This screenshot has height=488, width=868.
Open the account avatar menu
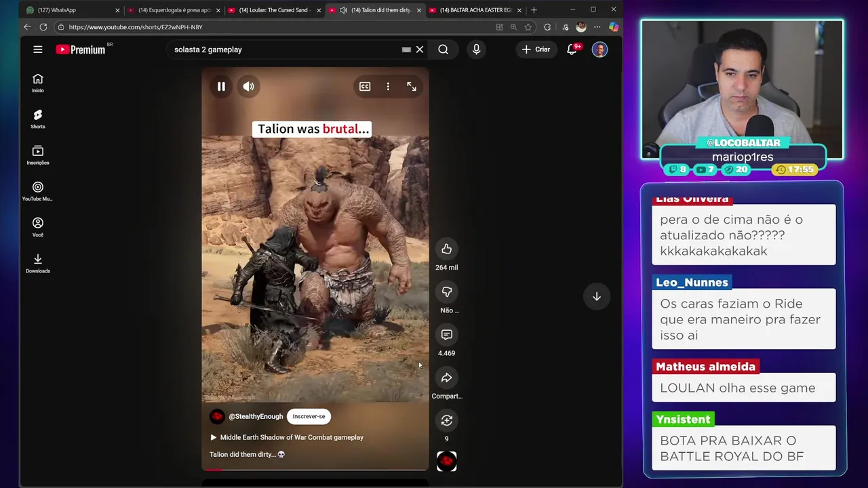(x=599, y=49)
